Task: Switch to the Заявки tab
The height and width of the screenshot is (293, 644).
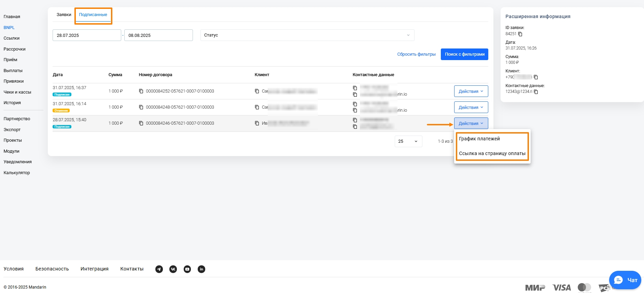Action: click(64, 15)
